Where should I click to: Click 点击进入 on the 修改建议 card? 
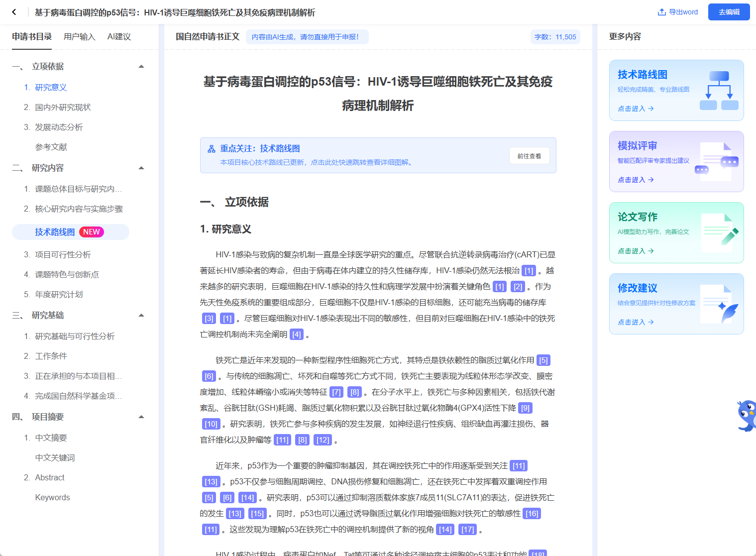636,322
